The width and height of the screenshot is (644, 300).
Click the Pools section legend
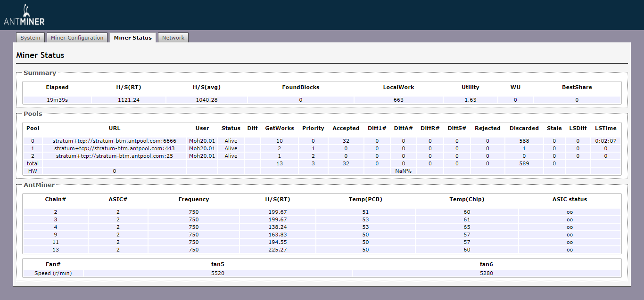point(33,114)
